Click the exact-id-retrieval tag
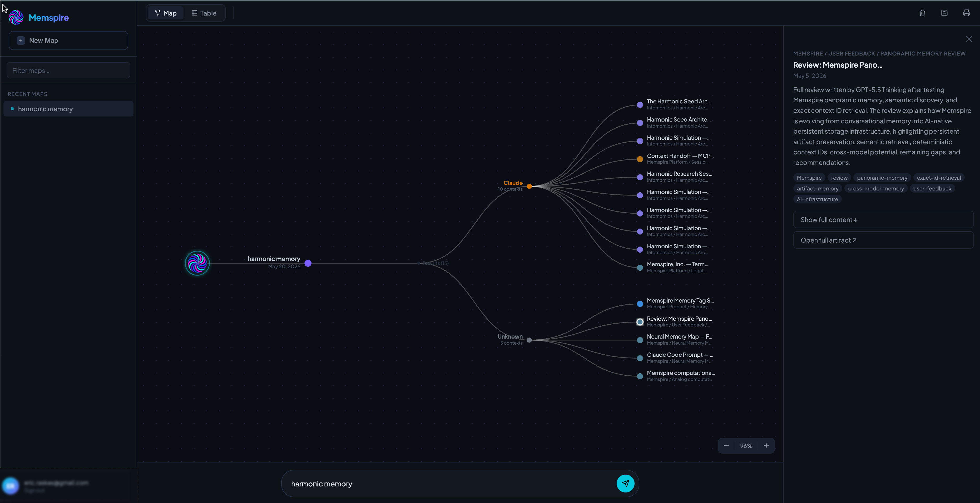The image size is (980, 503). 939,178
